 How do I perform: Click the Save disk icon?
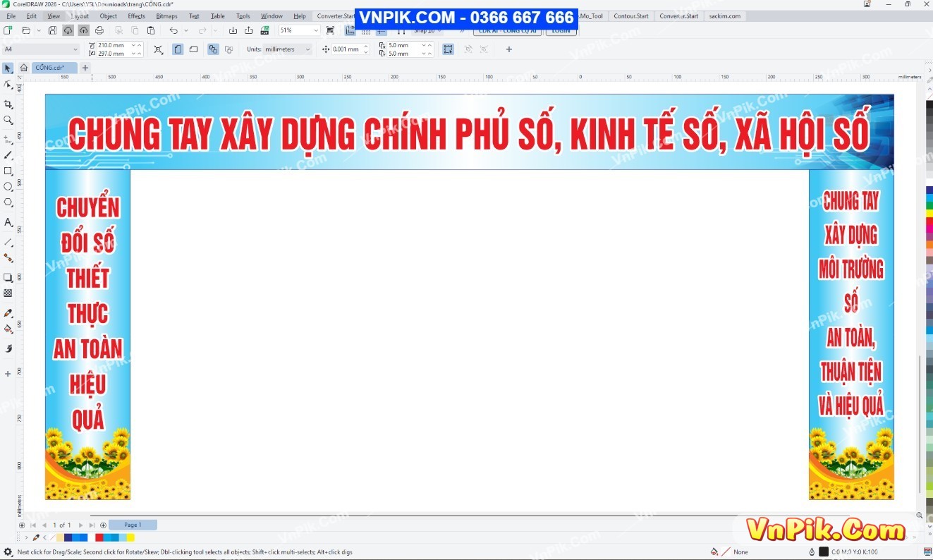point(52,30)
